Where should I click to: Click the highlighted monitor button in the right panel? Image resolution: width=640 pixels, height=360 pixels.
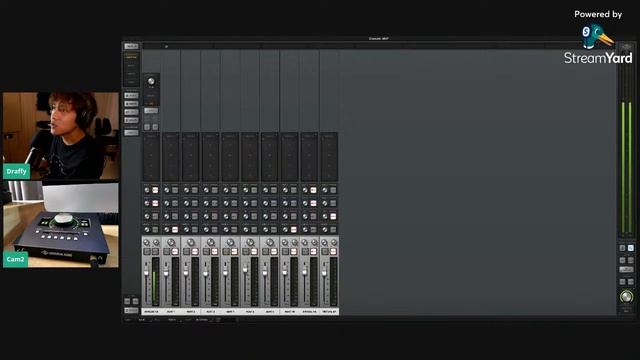pos(631,248)
